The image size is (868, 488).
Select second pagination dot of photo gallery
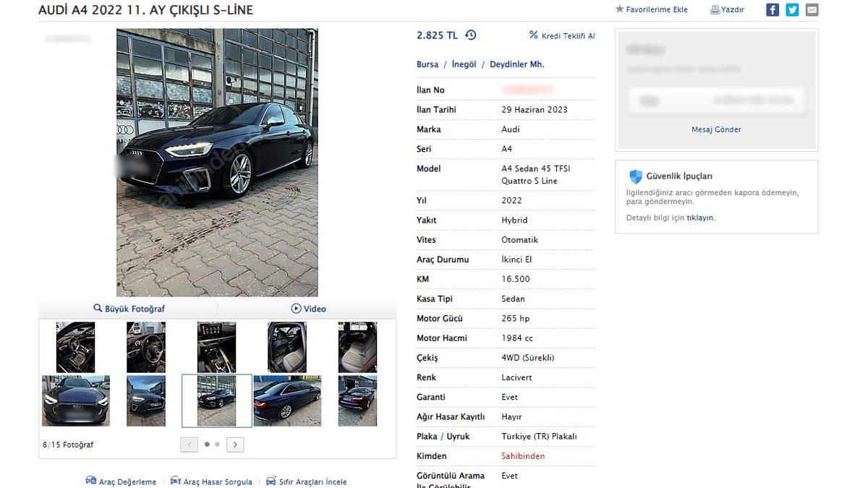pyautogui.click(x=217, y=445)
